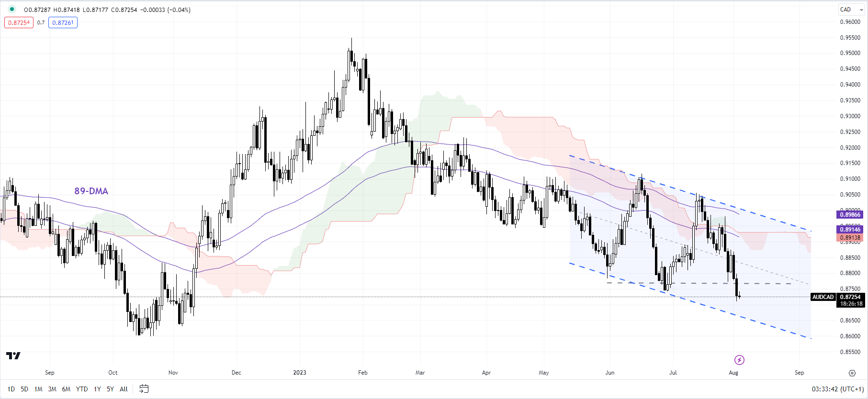Screen dimensions: 868x399
Task: Open the go-to-date calendar icon
Action: tap(144, 389)
